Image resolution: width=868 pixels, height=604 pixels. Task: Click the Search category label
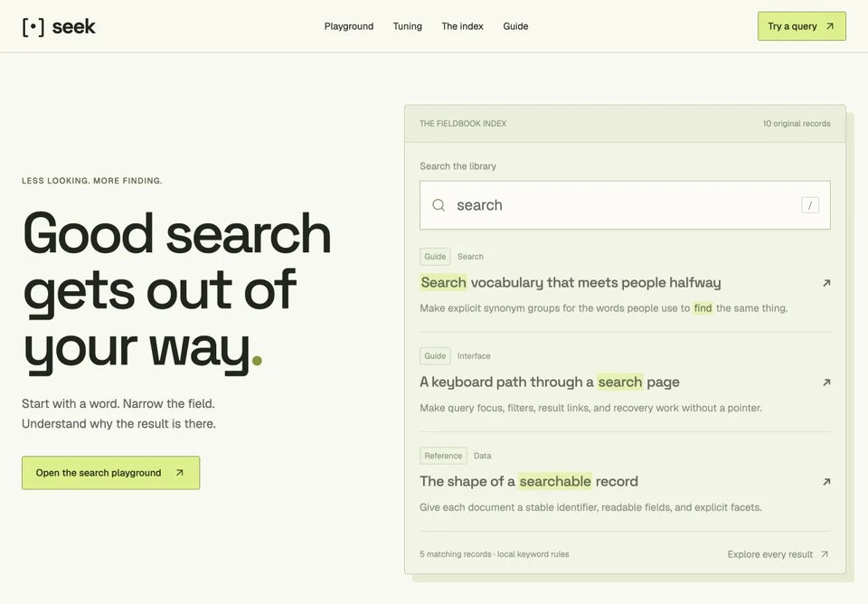[x=470, y=256]
